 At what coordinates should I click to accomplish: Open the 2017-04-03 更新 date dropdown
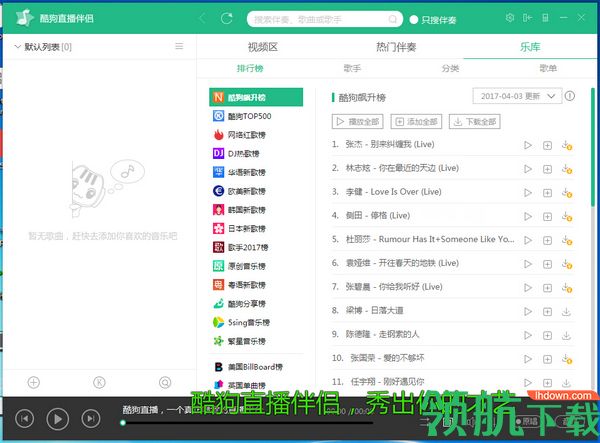(517, 96)
